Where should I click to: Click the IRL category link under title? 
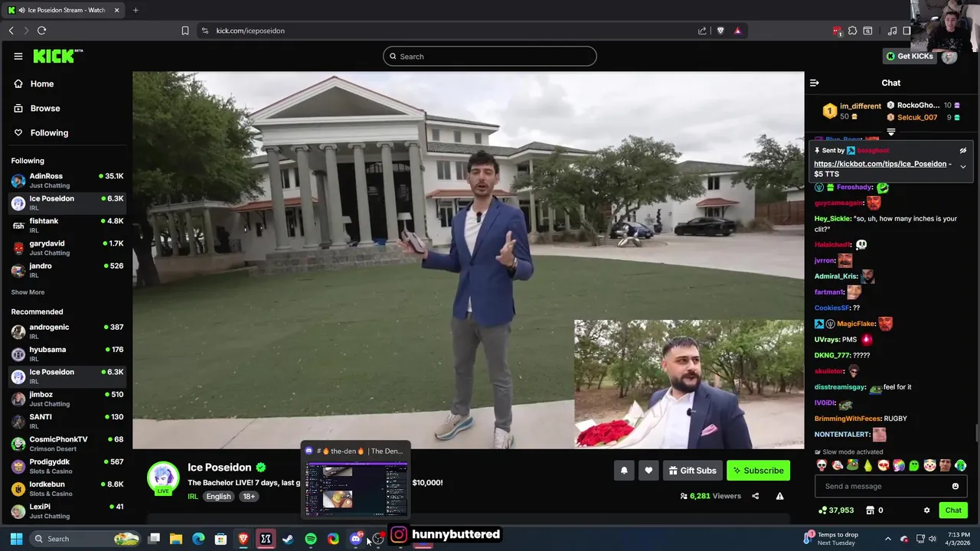(193, 497)
